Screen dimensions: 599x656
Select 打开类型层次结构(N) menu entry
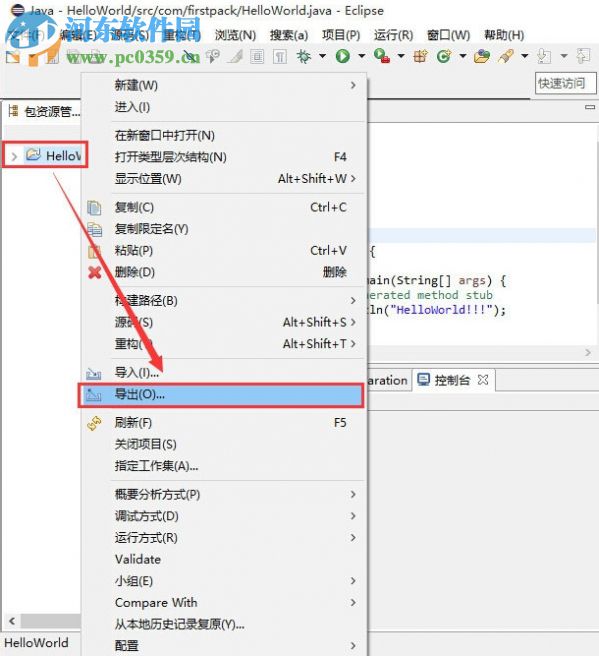224,157
